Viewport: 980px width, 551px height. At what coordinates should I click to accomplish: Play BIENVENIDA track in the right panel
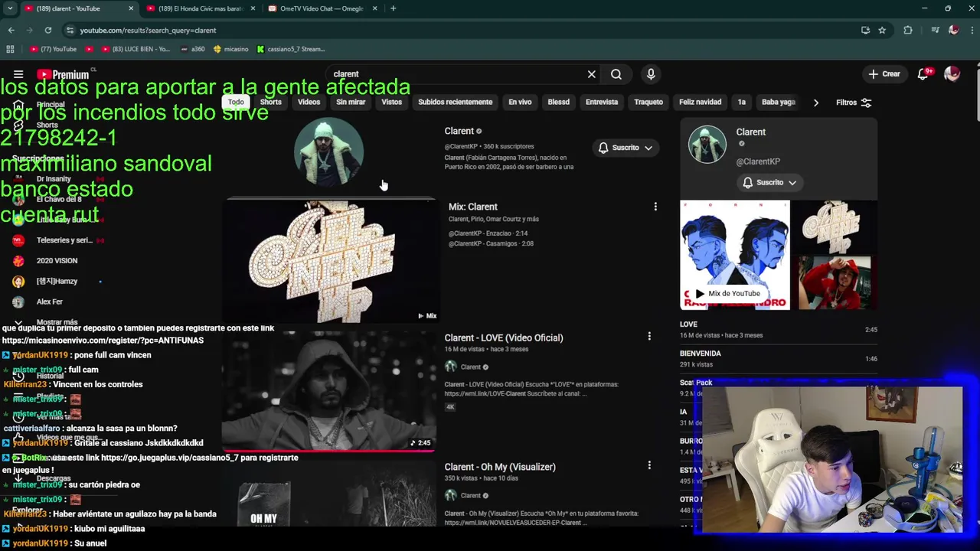(779, 358)
